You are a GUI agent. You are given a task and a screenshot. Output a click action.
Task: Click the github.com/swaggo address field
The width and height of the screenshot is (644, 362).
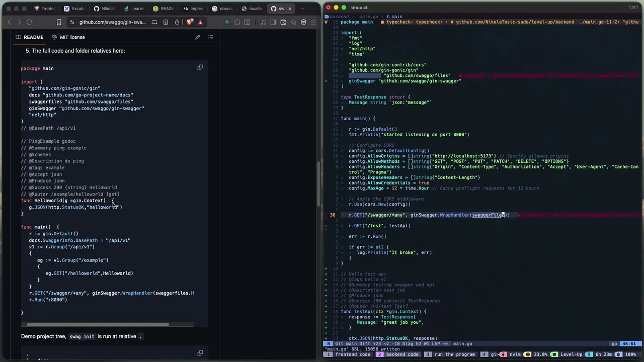[112, 22]
